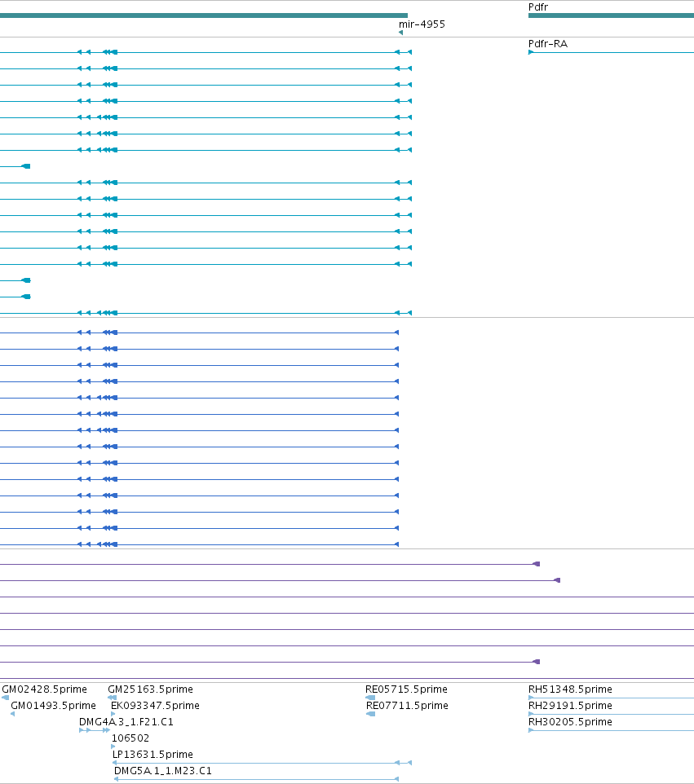Select the RE05715.5prime EST feature
Viewport: 694px width, 784px height.
(370, 698)
